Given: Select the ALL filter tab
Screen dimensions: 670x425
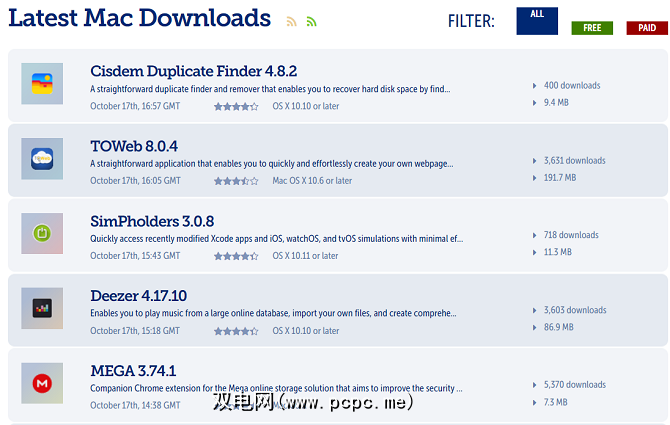Looking at the screenshot, I should click(x=537, y=21).
